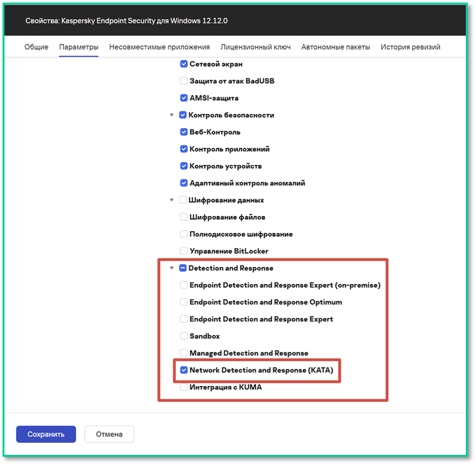Screen dimensions: 476x465
Task: Open the Лицензионный ключ tab
Action: point(256,47)
